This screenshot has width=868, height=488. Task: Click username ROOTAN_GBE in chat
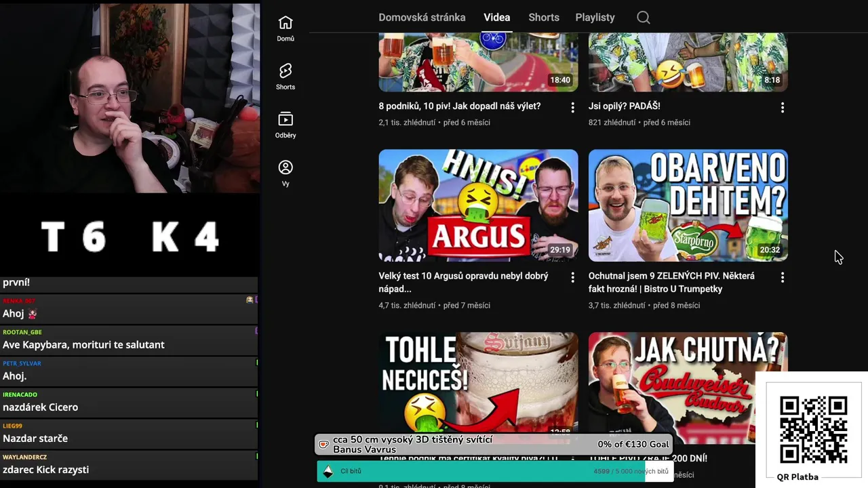click(22, 332)
